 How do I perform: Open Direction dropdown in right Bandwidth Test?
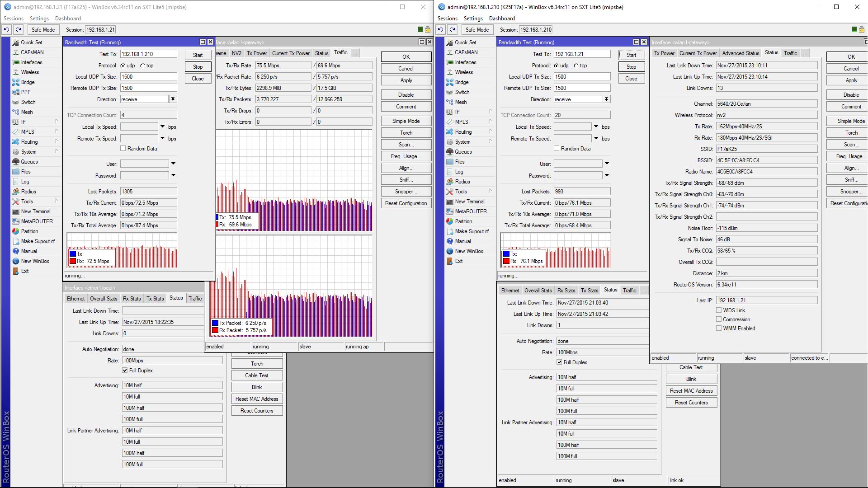tap(606, 99)
